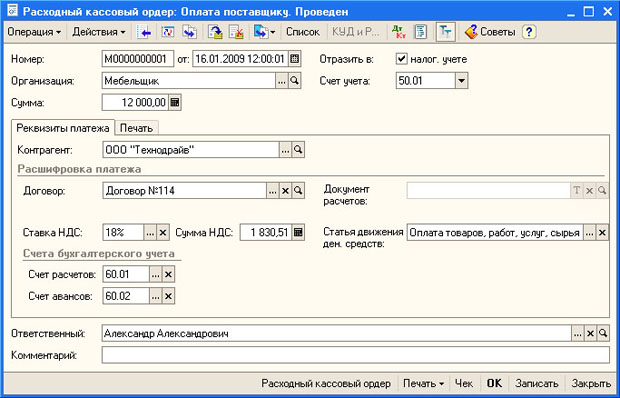Toggle the pressed Tт toolbar button
The height and width of the screenshot is (398, 620).
pyautogui.click(x=446, y=32)
